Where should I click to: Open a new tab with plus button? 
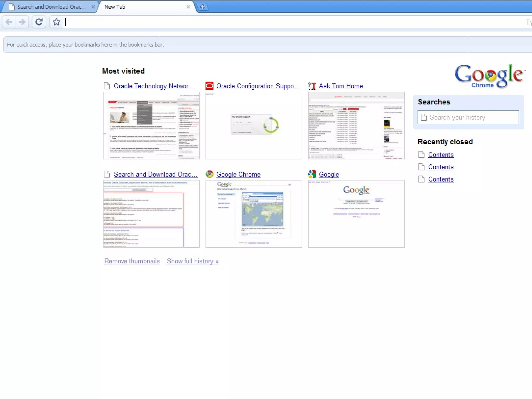point(203,7)
